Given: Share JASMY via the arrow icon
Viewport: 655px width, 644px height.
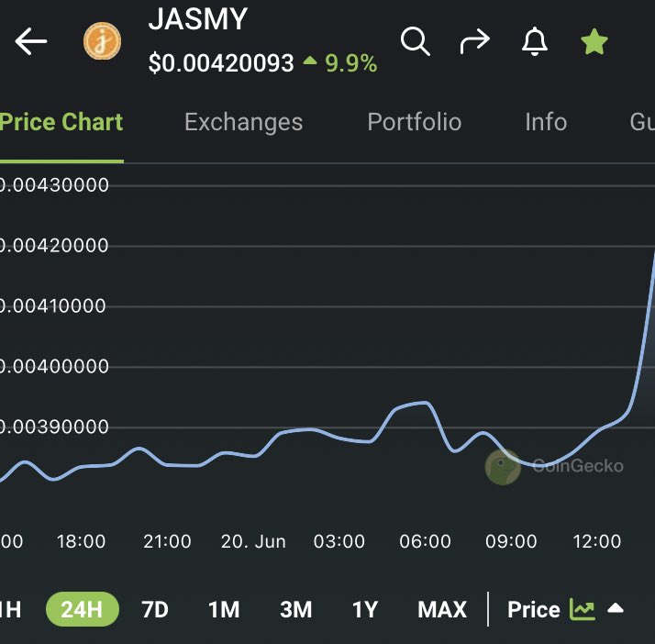Looking at the screenshot, I should [x=475, y=41].
